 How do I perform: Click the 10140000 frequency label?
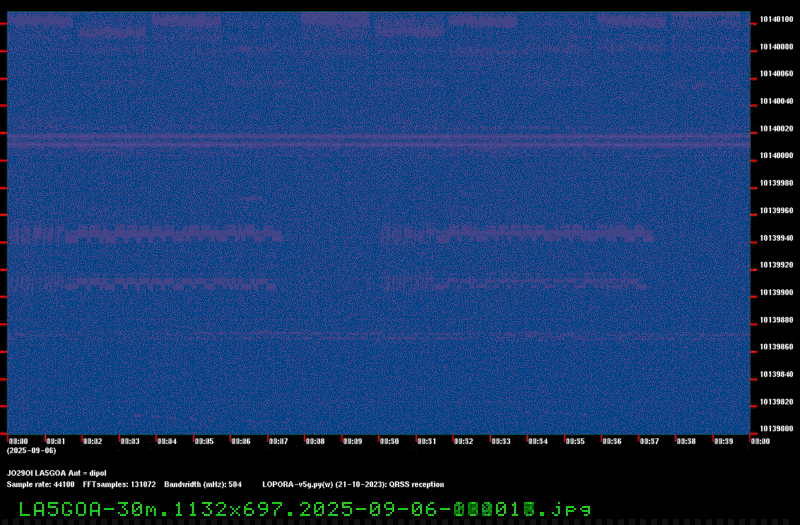(776, 156)
